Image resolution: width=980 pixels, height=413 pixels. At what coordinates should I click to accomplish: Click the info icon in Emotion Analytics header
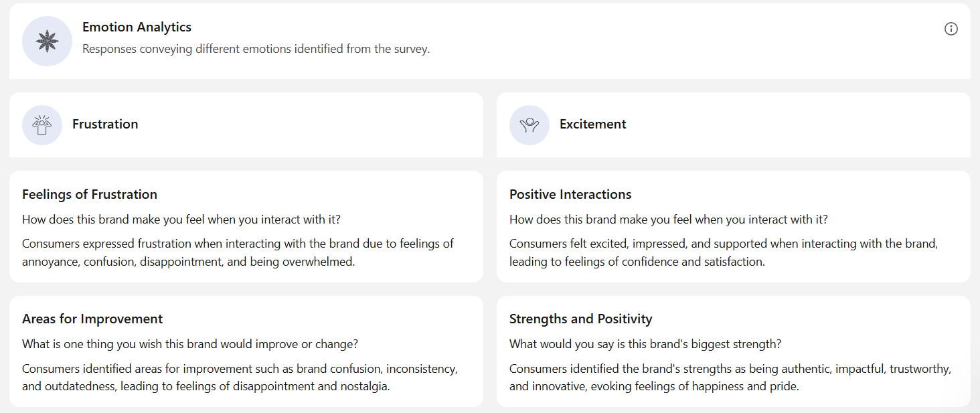point(951,29)
